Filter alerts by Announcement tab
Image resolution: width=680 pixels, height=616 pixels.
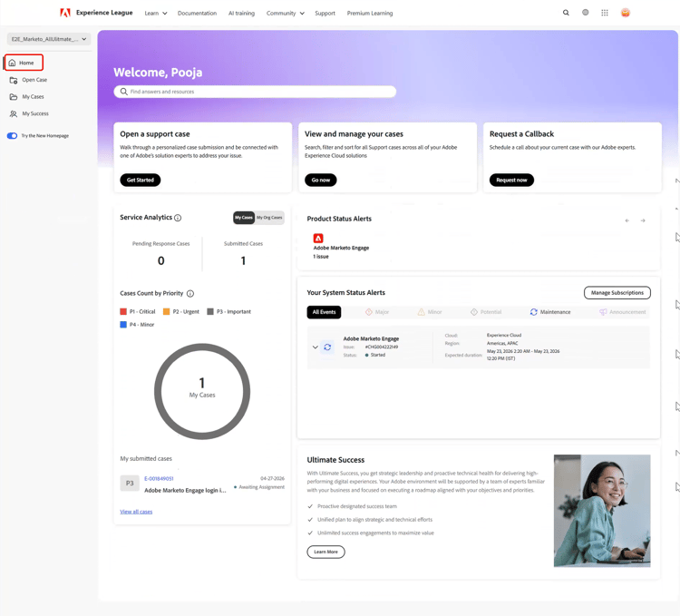(x=622, y=312)
